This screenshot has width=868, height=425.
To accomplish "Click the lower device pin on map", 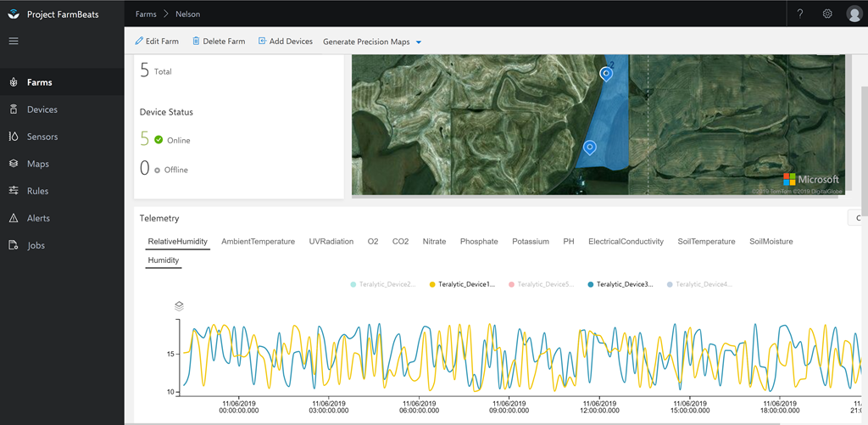I will pos(590,148).
